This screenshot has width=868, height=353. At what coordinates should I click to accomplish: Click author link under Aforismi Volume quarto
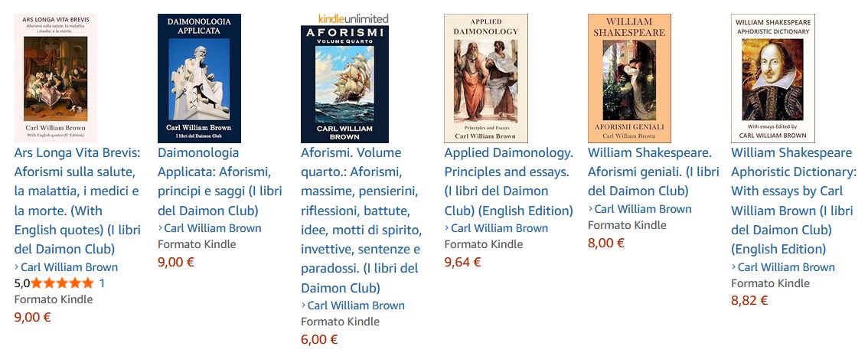356,306
